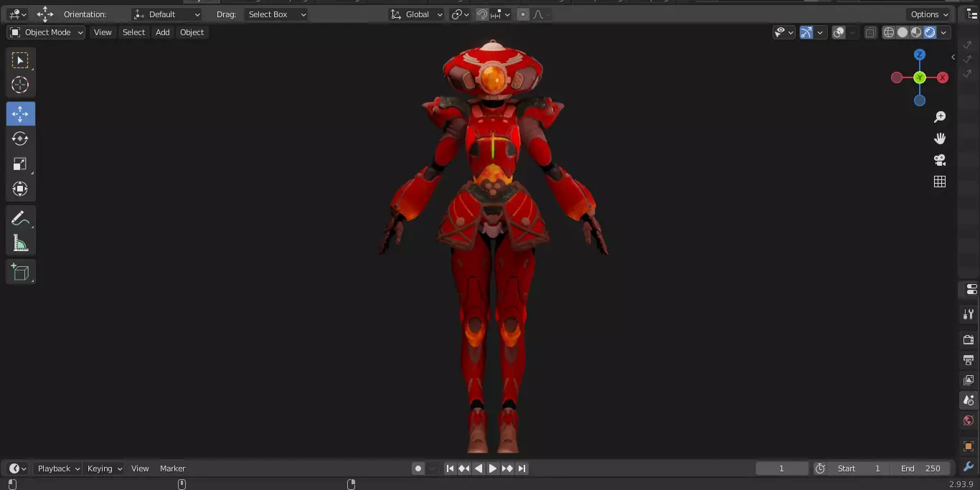Open the timeline View menu
The image size is (980, 490).
(140, 468)
